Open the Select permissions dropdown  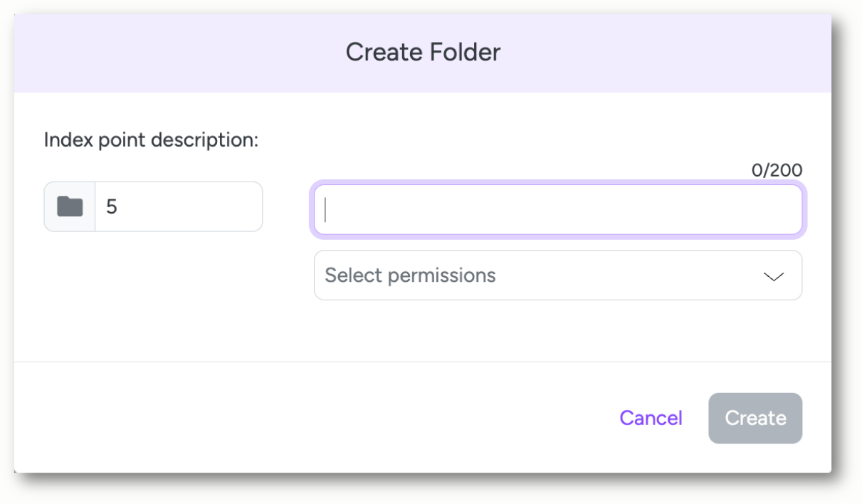pyautogui.click(x=558, y=275)
